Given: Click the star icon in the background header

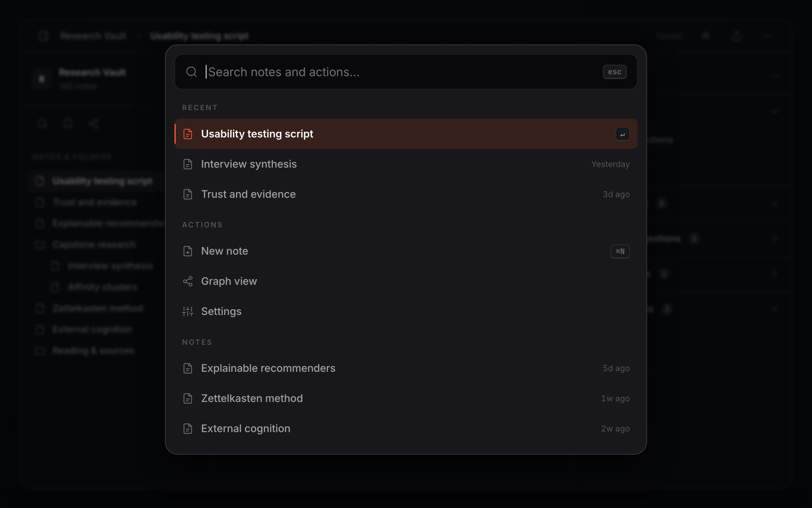Looking at the screenshot, I should pos(706,36).
